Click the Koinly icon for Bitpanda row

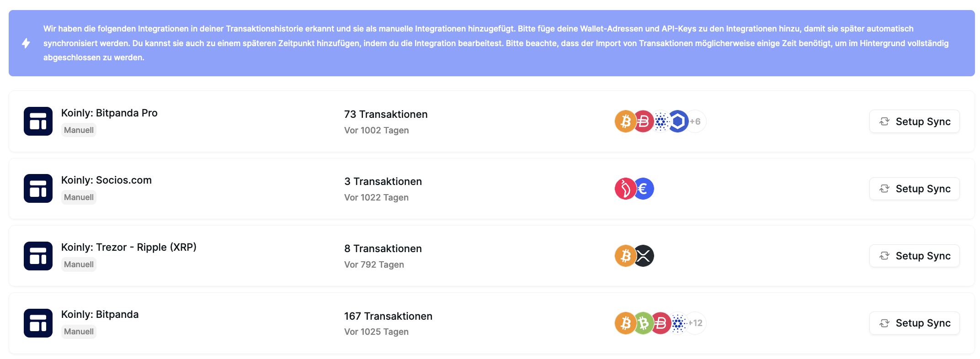pos(38,323)
